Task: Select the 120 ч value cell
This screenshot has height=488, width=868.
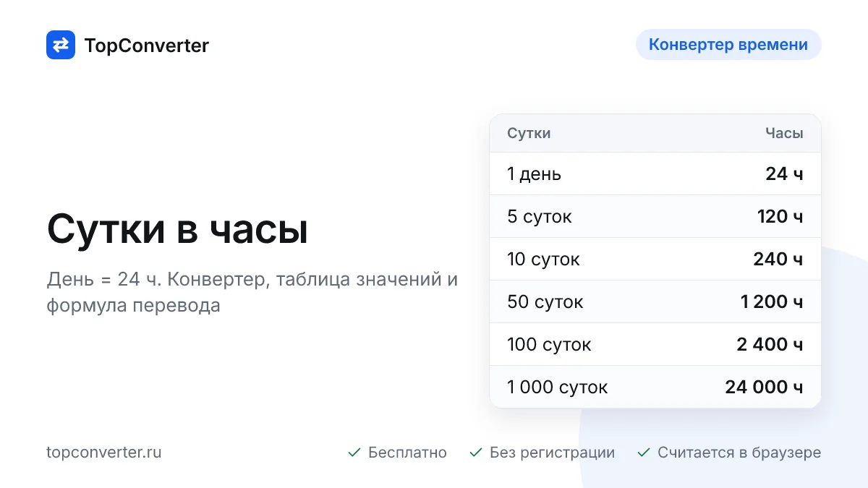Action: point(780,217)
